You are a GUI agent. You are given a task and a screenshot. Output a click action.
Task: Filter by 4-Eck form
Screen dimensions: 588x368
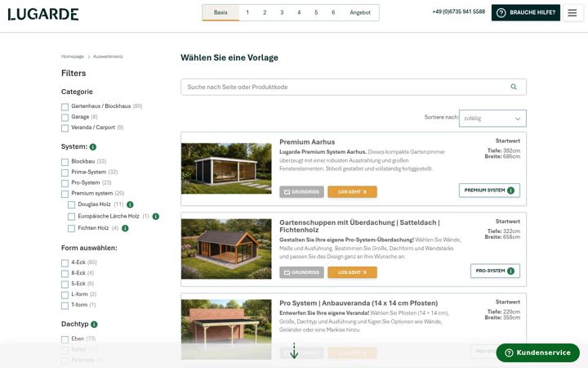click(x=65, y=263)
